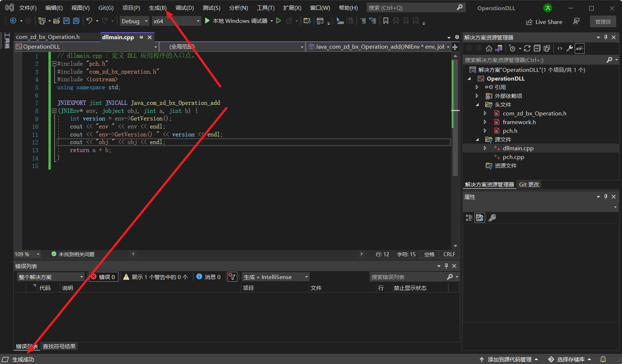The width and height of the screenshot is (622, 364).
Task: Open the 文件(F) menu
Action: point(28,8)
